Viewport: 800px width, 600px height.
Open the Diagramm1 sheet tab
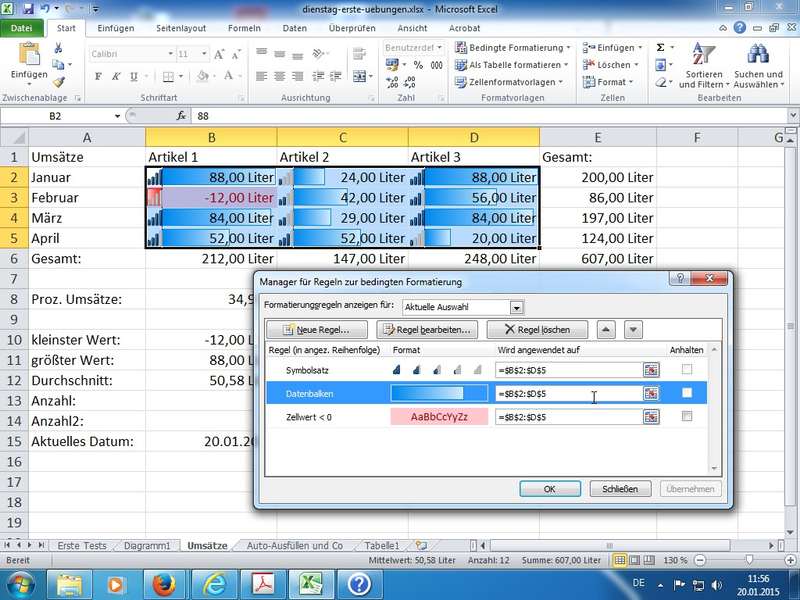[147, 546]
